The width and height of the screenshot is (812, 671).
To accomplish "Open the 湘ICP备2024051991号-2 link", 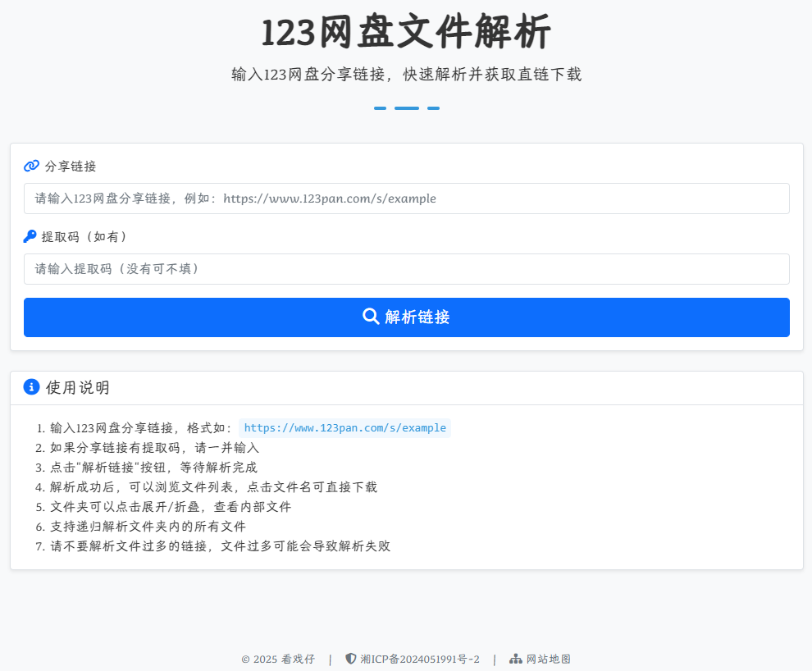I will [x=420, y=659].
